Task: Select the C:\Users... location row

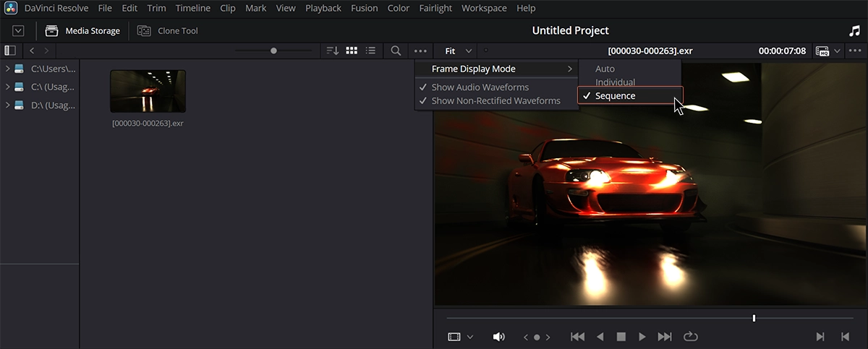Action: point(40,69)
